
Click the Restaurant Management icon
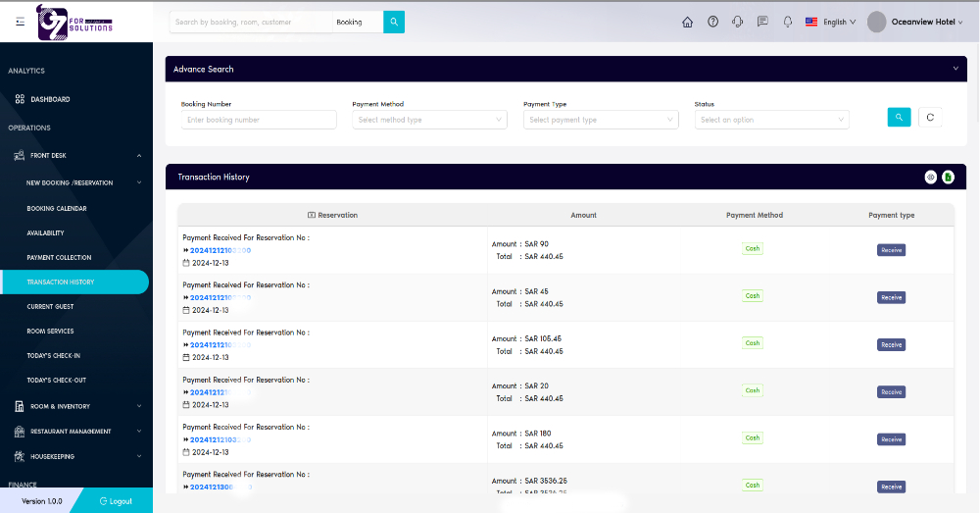coord(20,432)
